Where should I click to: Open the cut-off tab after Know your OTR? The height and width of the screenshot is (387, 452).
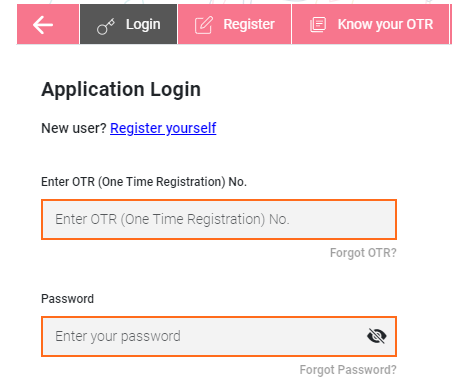point(451,24)
